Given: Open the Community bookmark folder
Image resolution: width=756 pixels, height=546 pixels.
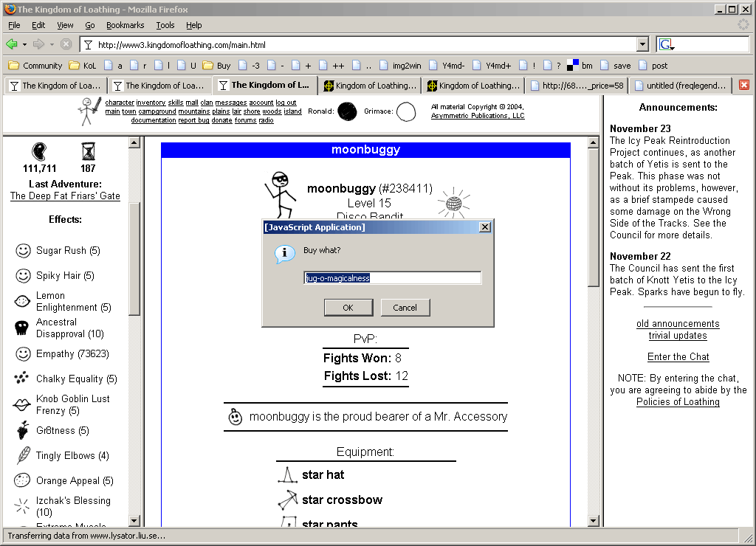Looking at the screenshot, I should click(35, 66).
